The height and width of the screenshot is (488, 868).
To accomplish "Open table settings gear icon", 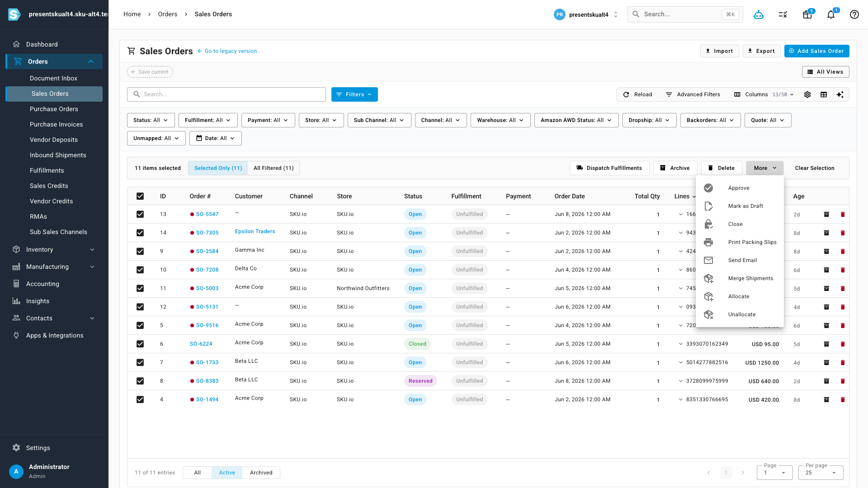I will pyautogui.click(x=807, y=94).
